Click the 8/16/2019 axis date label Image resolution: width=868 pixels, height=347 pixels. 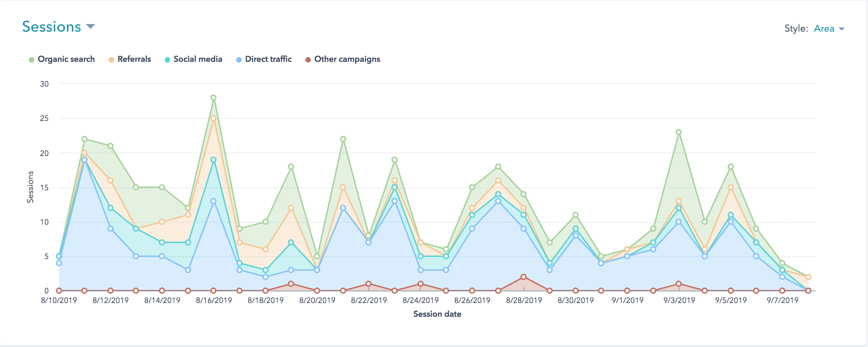[214, 300]
